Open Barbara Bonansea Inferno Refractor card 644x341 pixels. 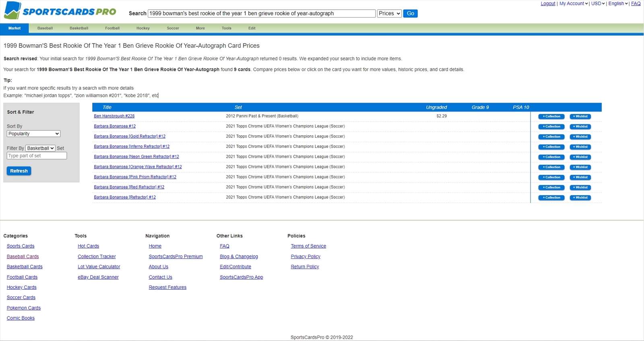click(x=132, y=147)
